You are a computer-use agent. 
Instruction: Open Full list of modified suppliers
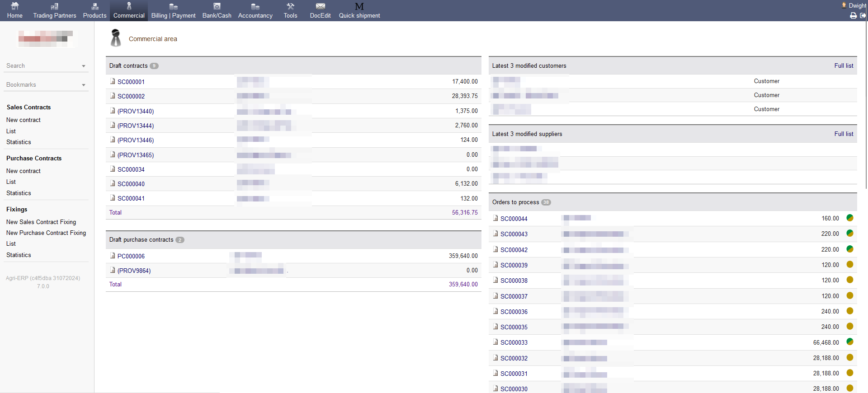pos(844,134)
